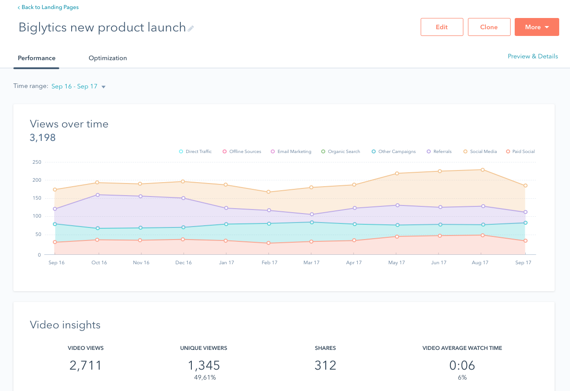Click the Video insights heading
This screenshot has height=391, width=570.
(65, 325)
